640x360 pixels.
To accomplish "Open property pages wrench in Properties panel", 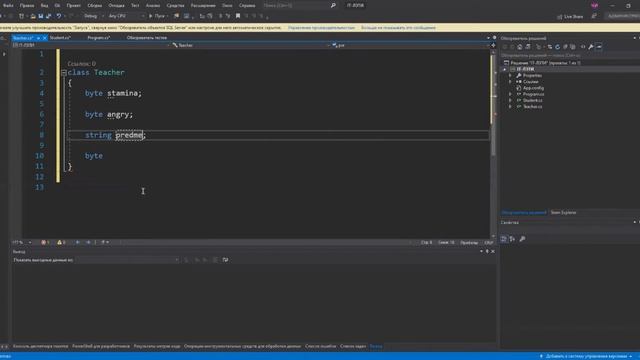I will (x=522, y=239).
